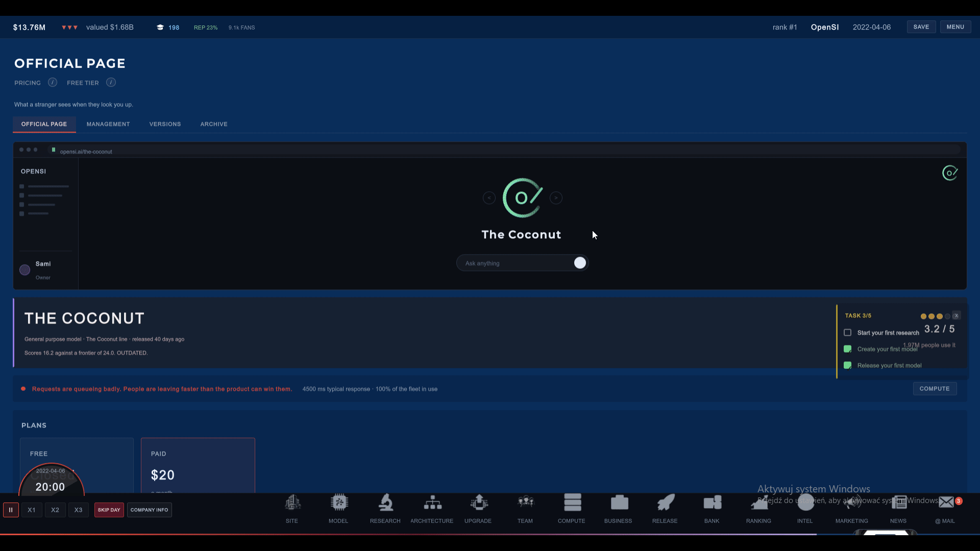Open the BANK icon
This screenshot has height=551, width=980.
pyautogui.click(x=712, y=503)
